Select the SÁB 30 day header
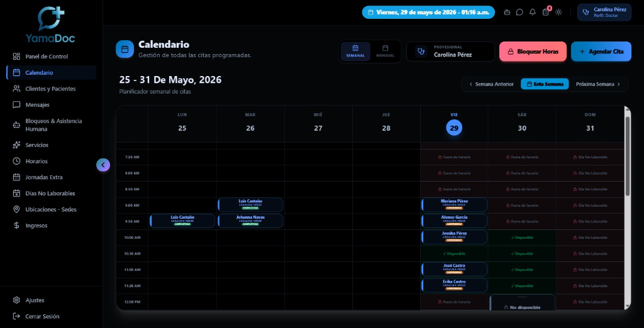The image size is (644, 328). tap(522, 124)
